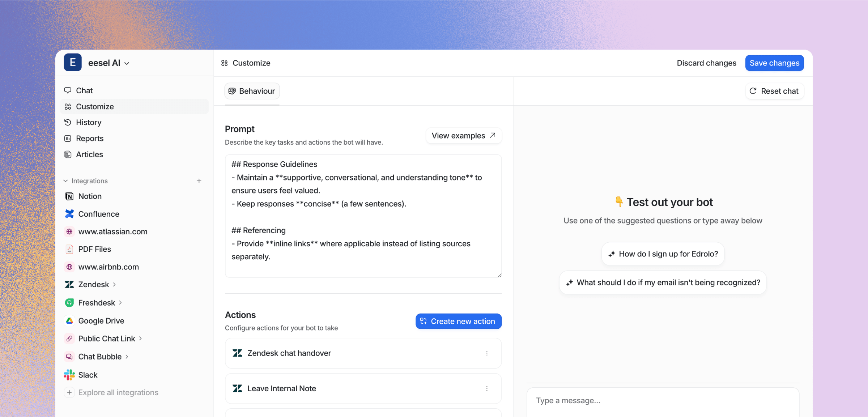Collapse the Integrations section
The width and height of the screenshot is (868, 417).
point(65,181)
